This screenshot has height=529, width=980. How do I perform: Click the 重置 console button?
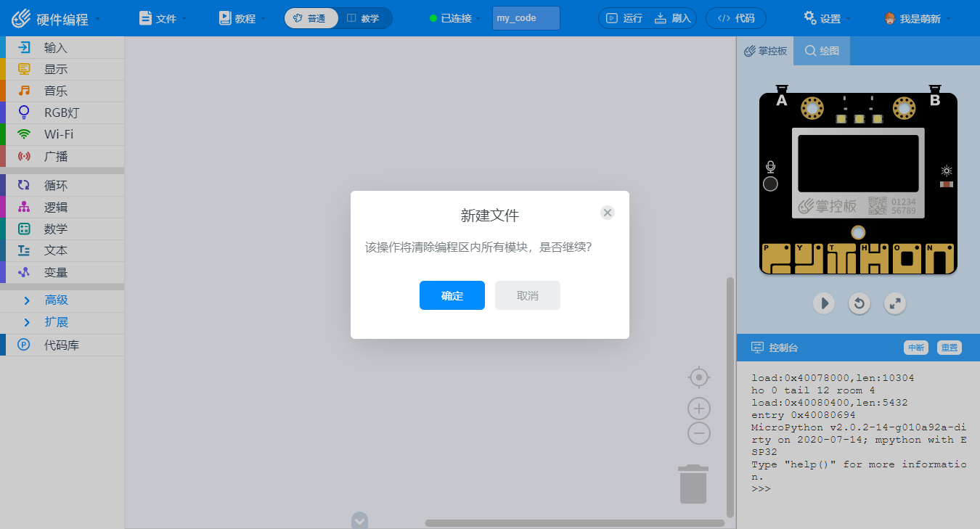point(949,348)
